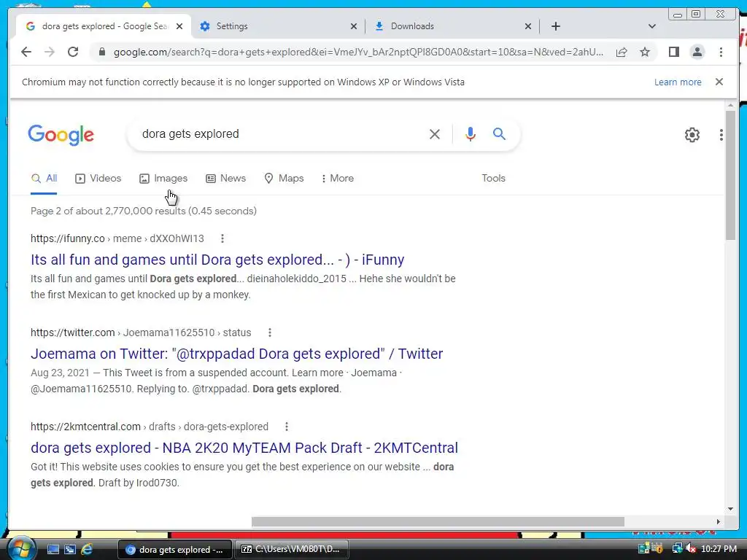The image size is (747, 560).
Task: Click the results count text
Action: (x=144, y=211)
